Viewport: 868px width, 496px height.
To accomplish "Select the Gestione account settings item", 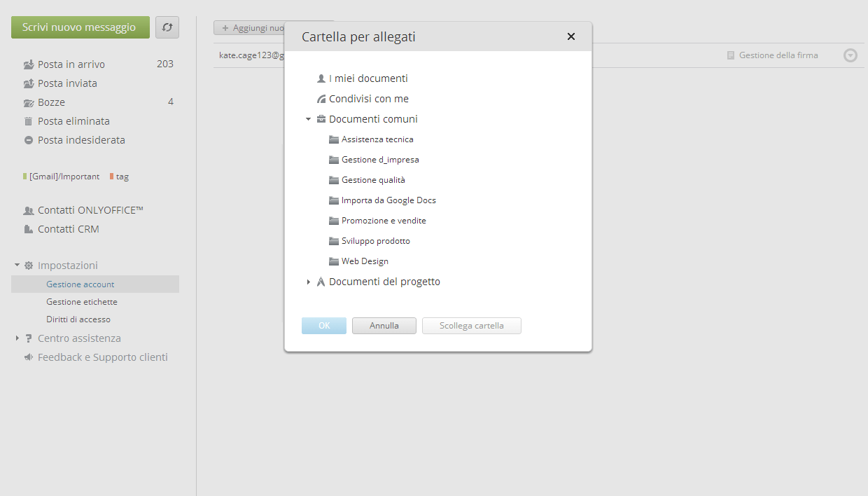I will click(x=95, y=284).
